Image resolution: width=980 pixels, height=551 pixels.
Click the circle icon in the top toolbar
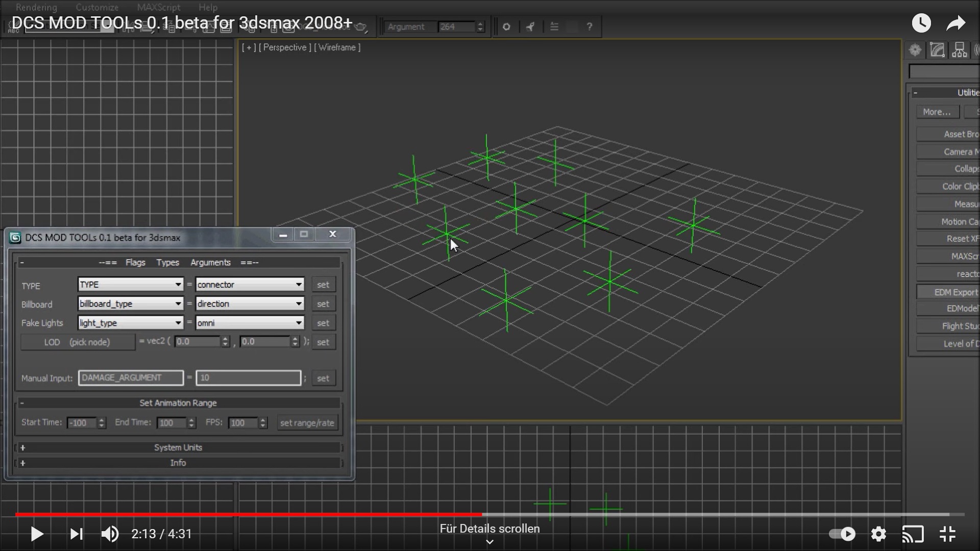point(506,27)
